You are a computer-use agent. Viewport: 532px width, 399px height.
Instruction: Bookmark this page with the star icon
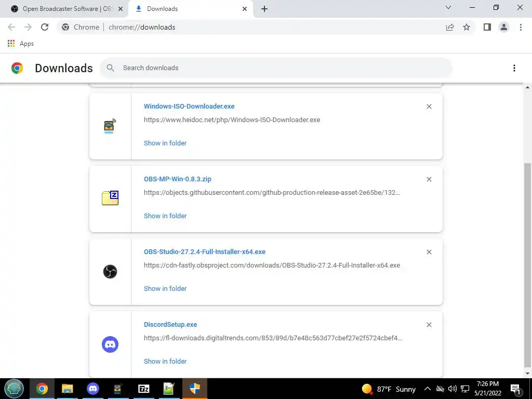pos(467,27)
